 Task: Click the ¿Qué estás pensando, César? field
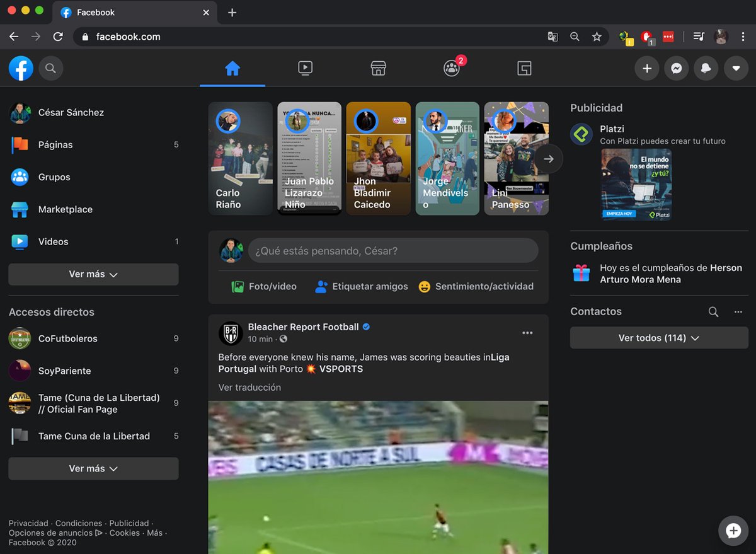[x=393, y=251]
